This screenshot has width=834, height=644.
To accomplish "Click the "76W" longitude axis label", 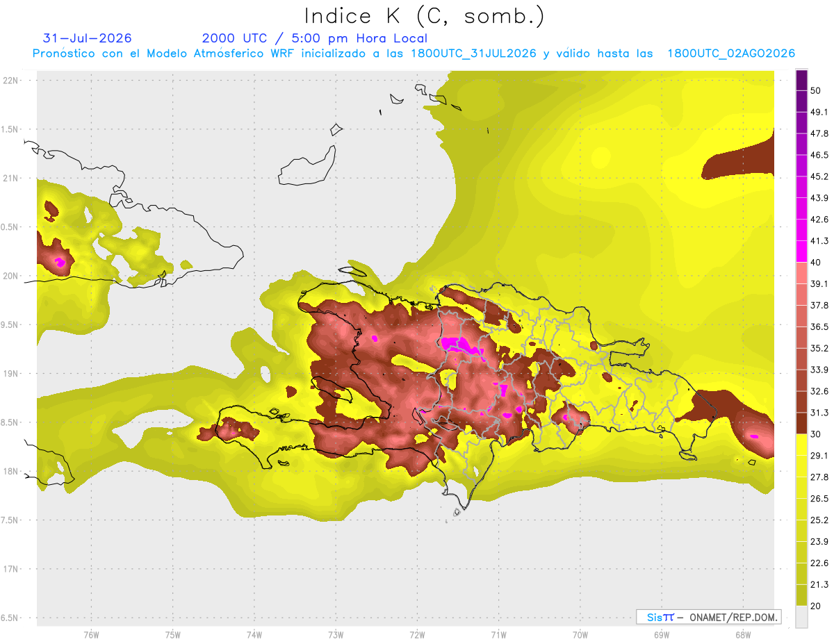I will point(91,636).
